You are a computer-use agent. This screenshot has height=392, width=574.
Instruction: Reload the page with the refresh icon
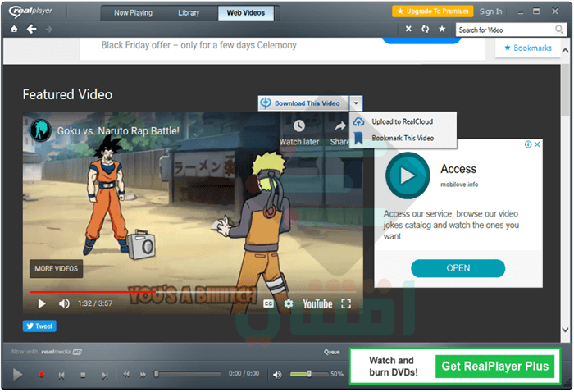(425, 29)
